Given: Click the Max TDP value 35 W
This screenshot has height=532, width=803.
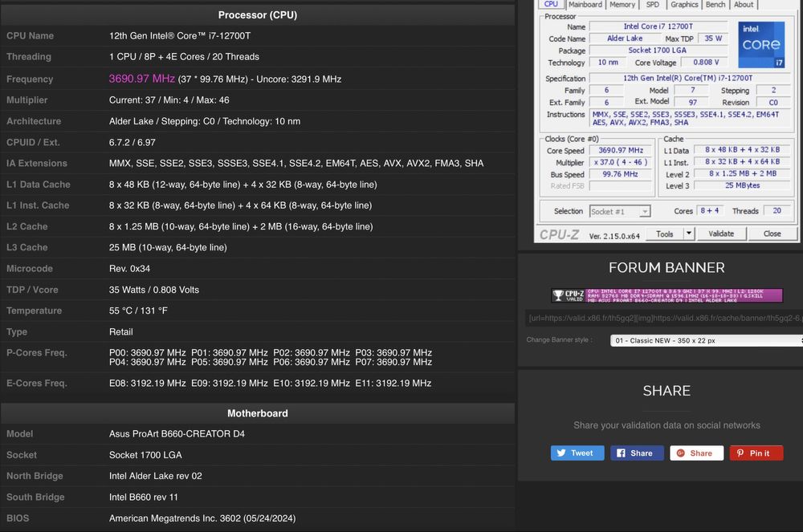Looking at the screenshot, I should [x=713, y=39].
